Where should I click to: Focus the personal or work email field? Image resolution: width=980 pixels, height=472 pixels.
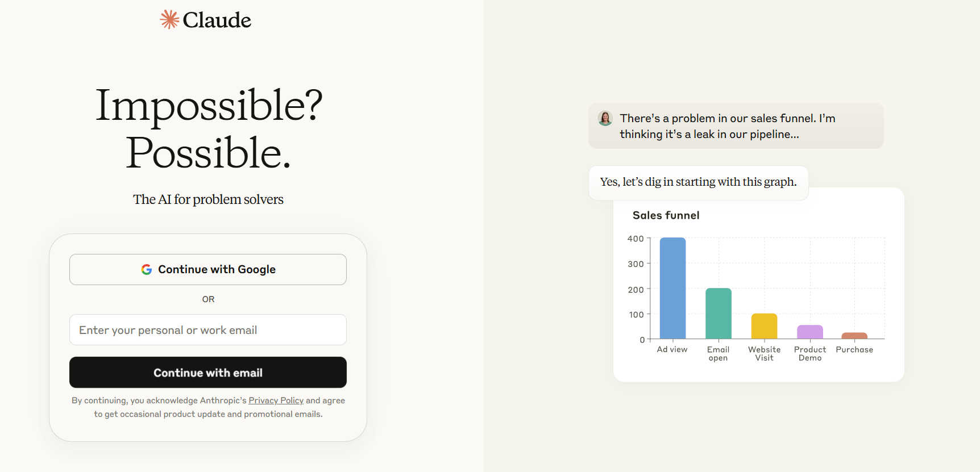tap(208, 330)
